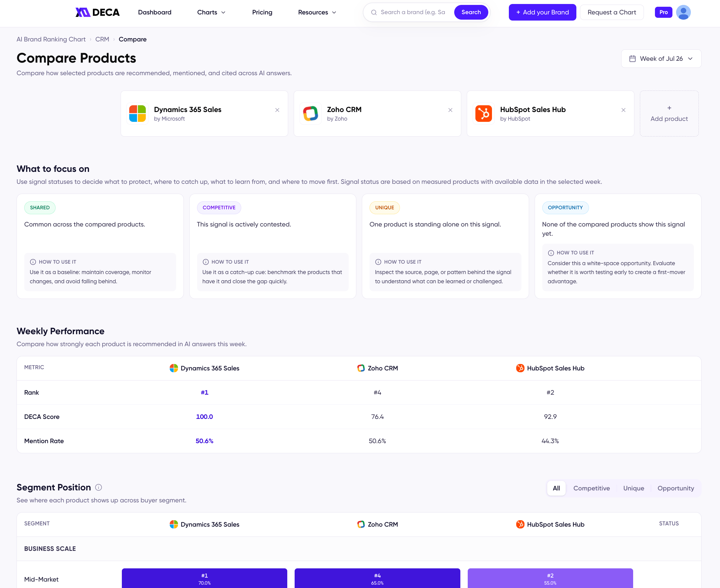
Task: Expand the Resources dropdown menu
Action: [317, 13]
